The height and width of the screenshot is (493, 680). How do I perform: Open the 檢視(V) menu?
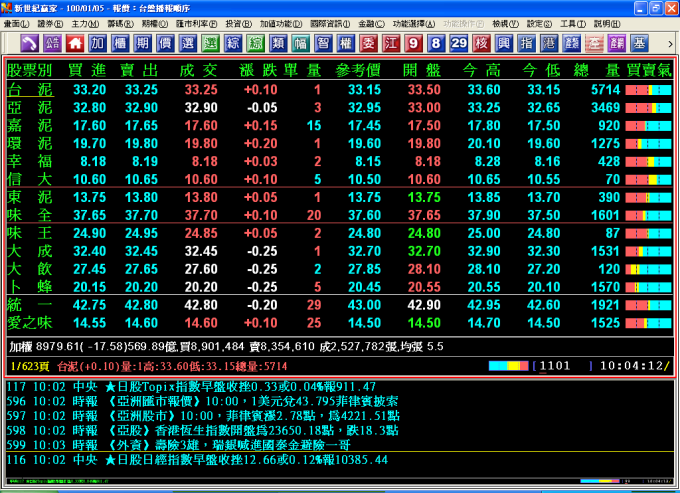[506, 24]
